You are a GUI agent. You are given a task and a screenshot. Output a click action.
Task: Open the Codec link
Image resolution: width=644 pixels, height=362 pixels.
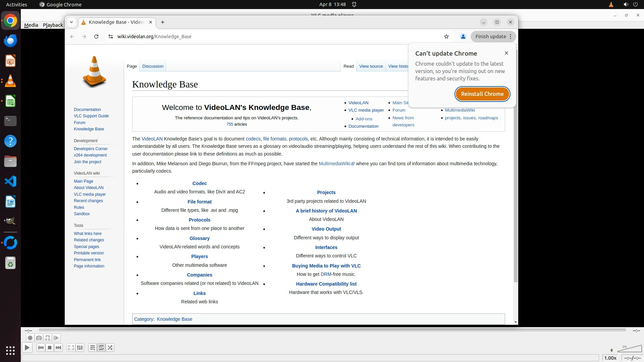199,183
